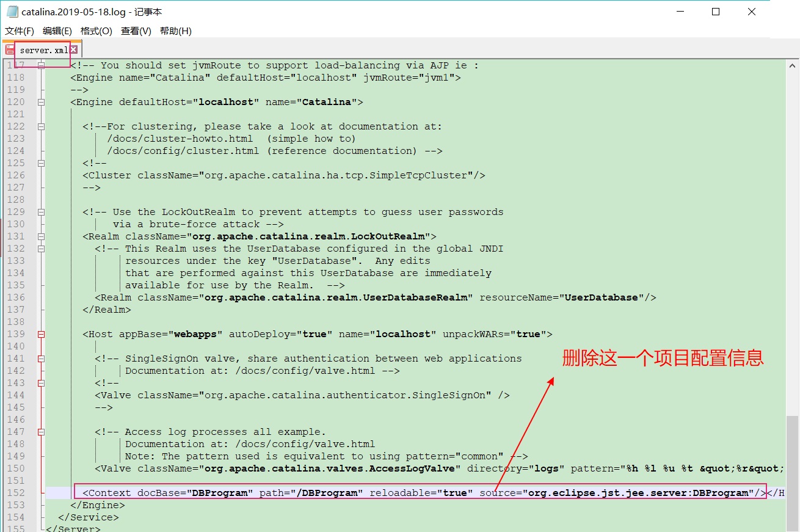Open the 查看(V) menu
This screenshot has width=800, height=532.
pyautogui.click(x=136, y=31)
